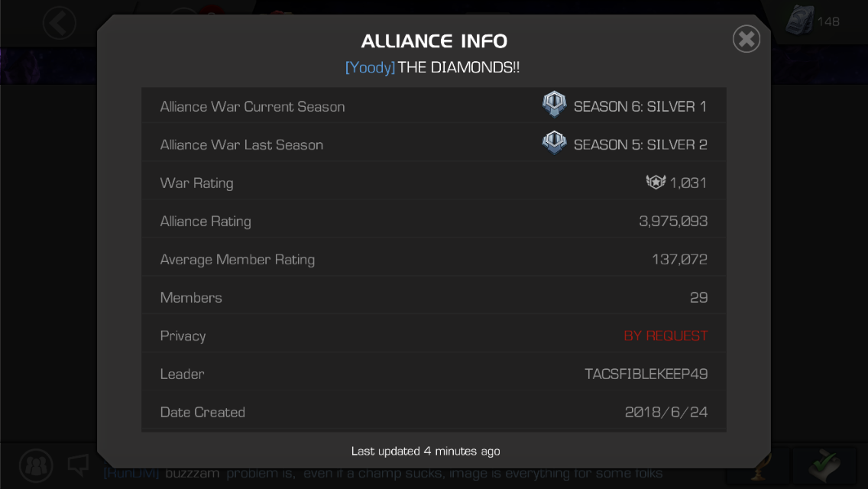Tap the [Yoody] alliance tag
The height and width of the screenshot is (489, 868).
[370, 67]
